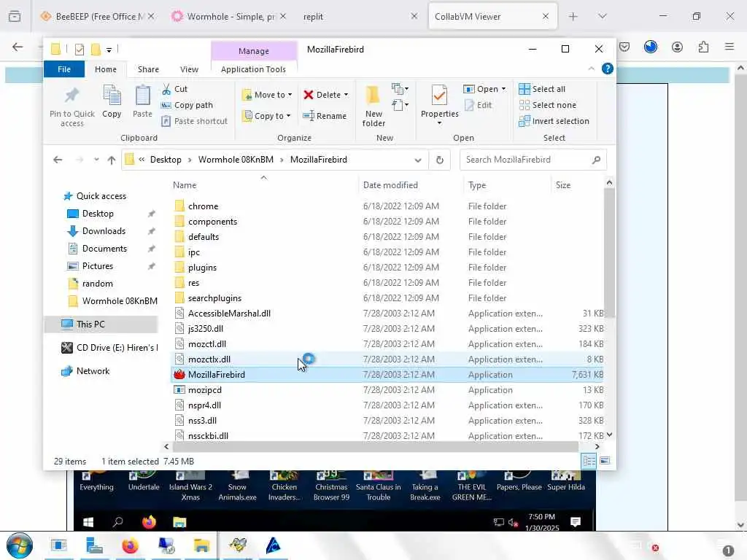Select js3250.dll file
747x560 pixels.
coord(387,329)
